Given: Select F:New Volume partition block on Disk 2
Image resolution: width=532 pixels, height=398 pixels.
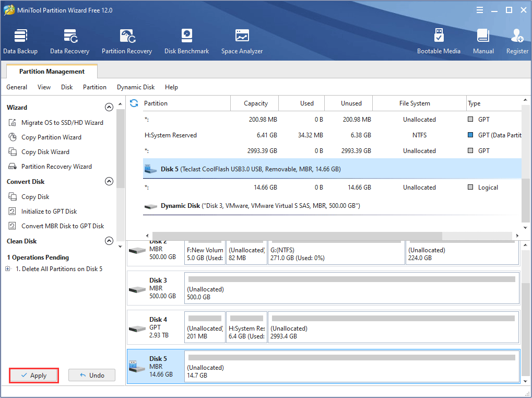Looking at the screenshot, I should (x=205, y=253).
